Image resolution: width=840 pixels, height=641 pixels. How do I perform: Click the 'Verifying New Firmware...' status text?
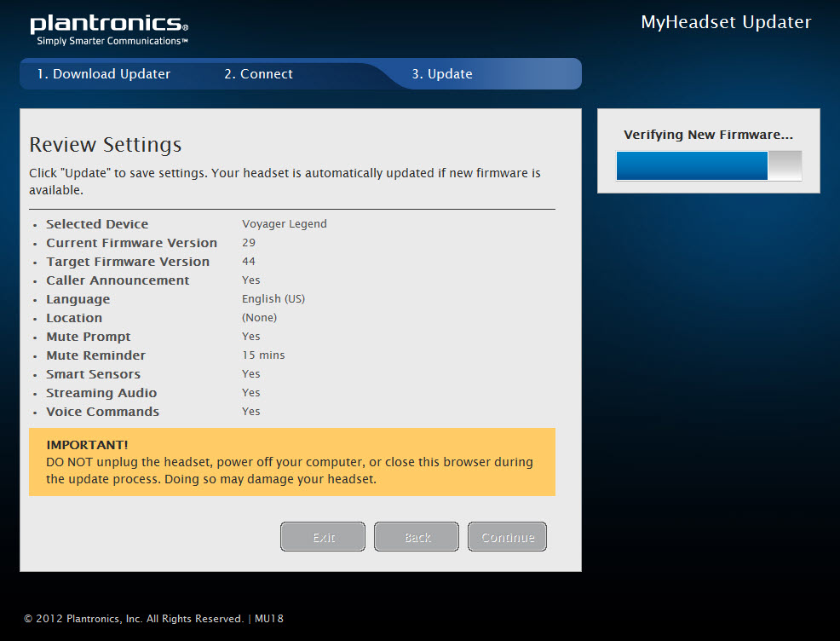pos(708,135)
